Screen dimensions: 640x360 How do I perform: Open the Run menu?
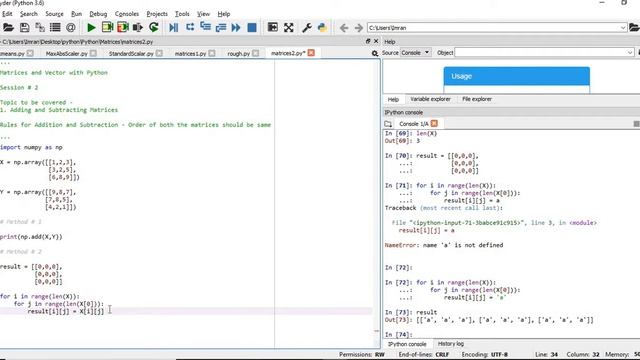[x=76, y=14]
